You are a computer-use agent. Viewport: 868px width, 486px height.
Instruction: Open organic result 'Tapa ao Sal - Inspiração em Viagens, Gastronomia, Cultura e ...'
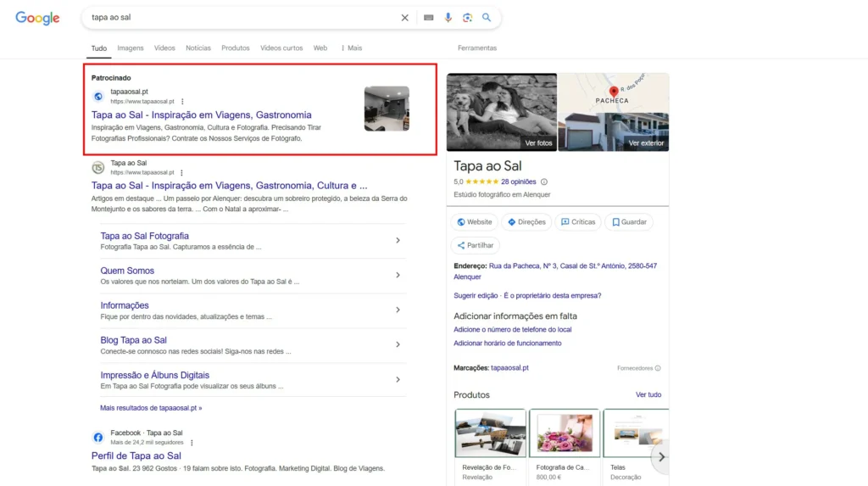coord(229,186)
